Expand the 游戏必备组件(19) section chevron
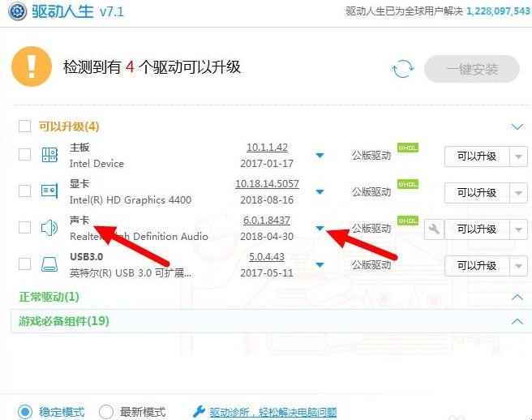Viewport: 532px width, 420px height. (x=517, y=321)
